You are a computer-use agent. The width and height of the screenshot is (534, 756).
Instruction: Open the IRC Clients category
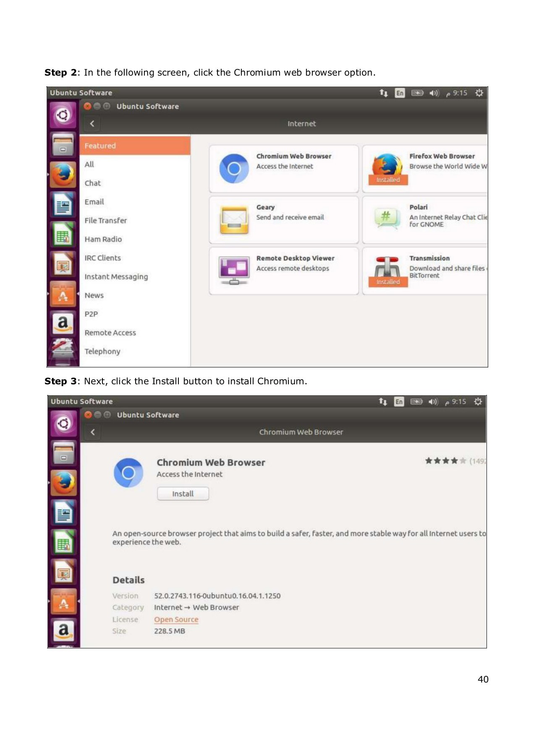point(103,258)
